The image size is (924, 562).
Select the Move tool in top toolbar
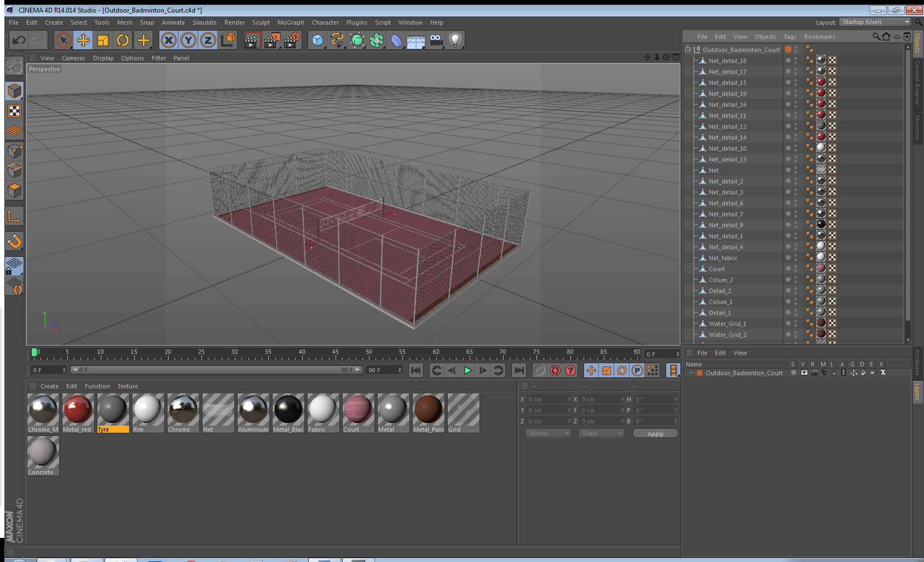(x=83, y=40)
